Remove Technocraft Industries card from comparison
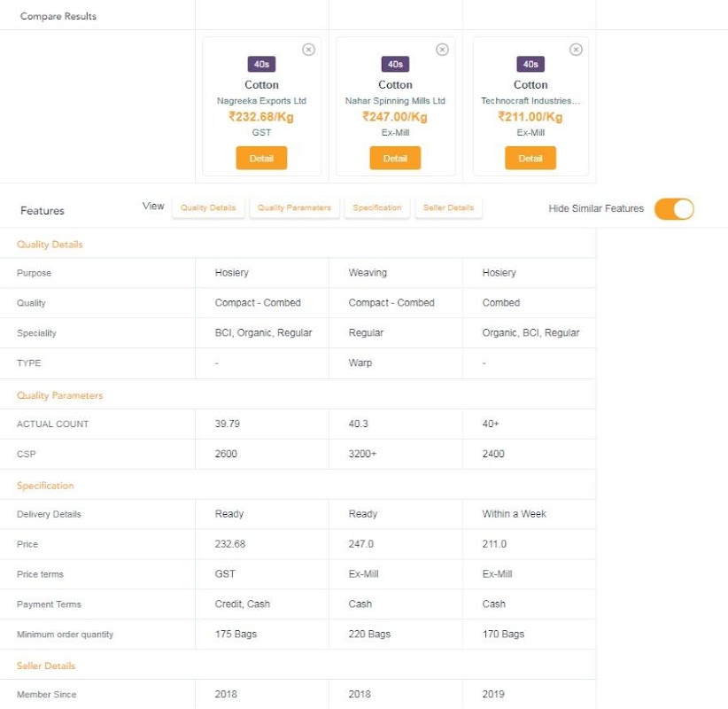 (576, 50)
